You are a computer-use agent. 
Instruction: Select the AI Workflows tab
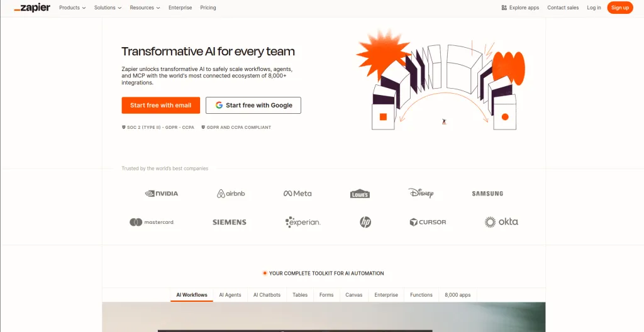click(192, 295)
